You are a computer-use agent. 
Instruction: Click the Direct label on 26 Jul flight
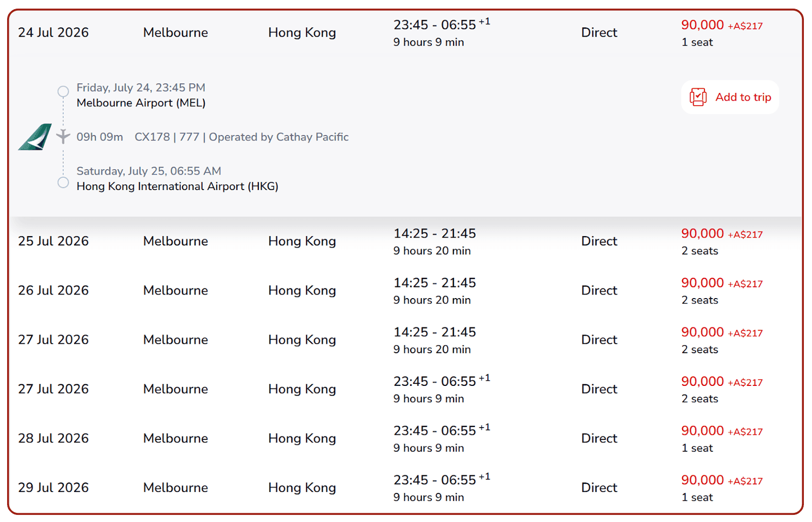point(598,290)
